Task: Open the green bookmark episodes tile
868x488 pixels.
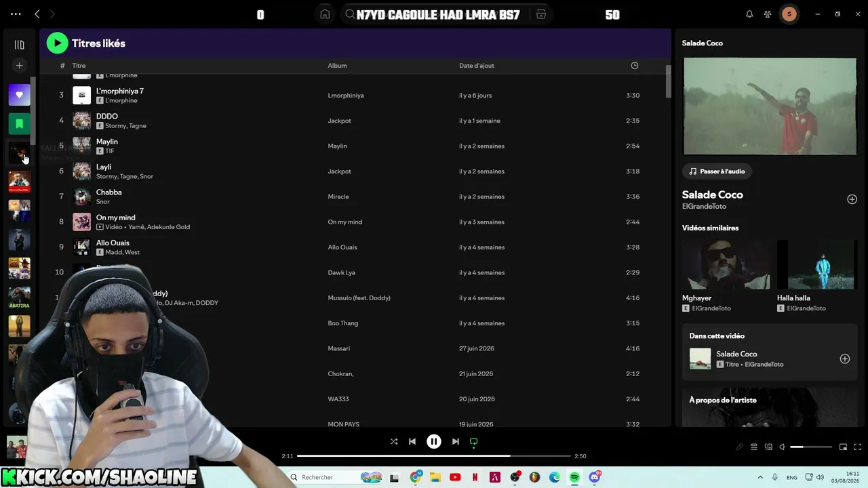Action: click(19, 124)
